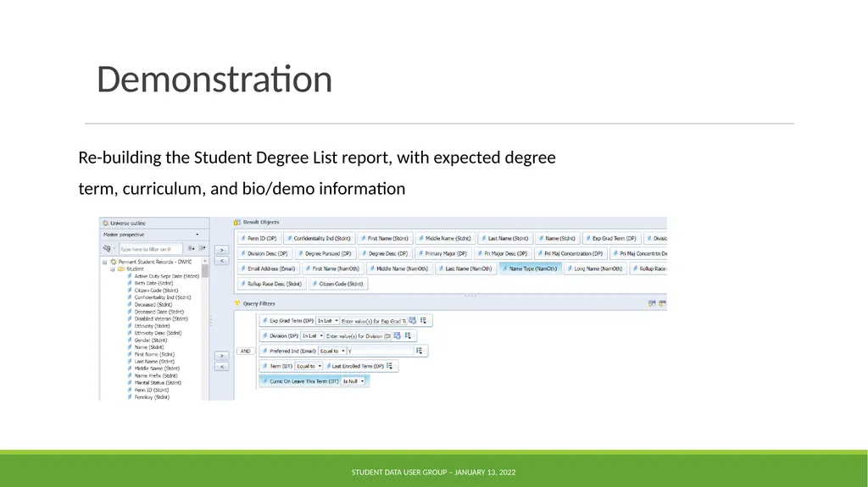
Task: Open the operand list icon in the Term filter
Action: click(x=390, y=366)
